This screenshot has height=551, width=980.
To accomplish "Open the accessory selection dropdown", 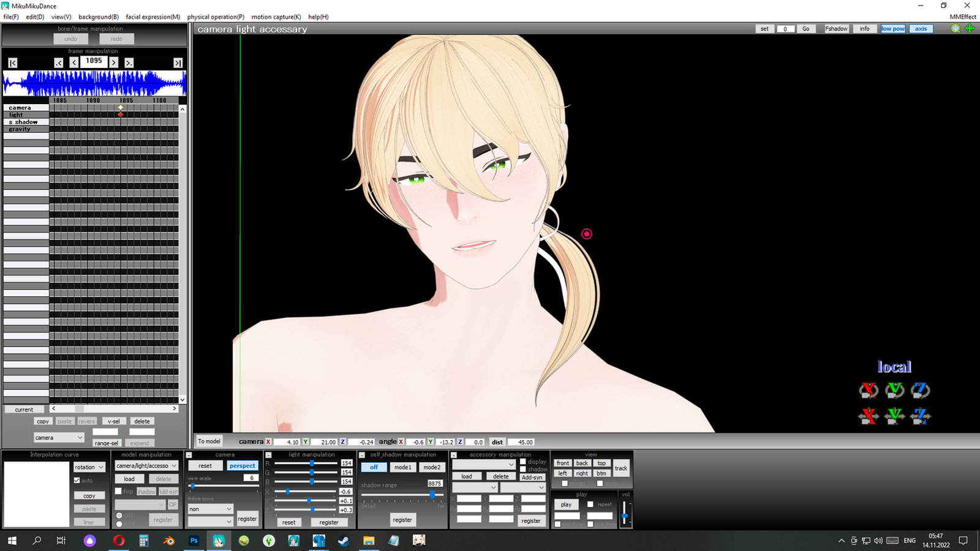I will click(484, 465).
